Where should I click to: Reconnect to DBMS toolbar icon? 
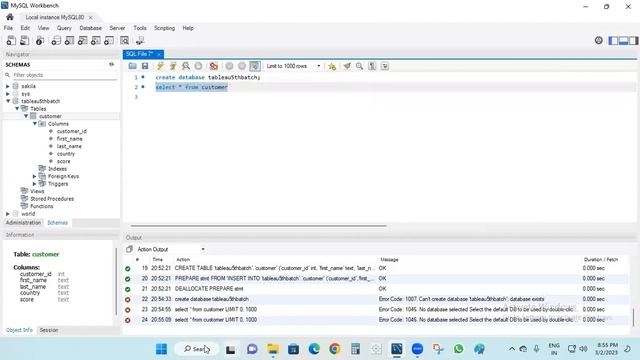pos(140,40)
